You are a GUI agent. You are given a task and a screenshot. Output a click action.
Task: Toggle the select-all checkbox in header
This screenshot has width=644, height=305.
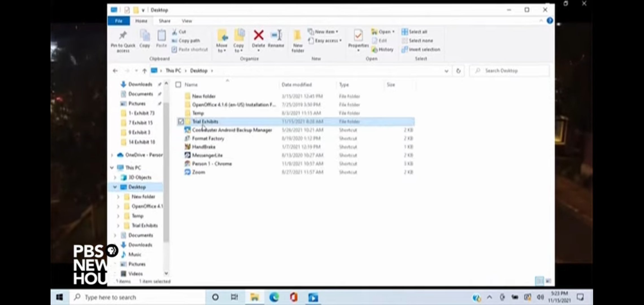[x=178, y=85]
